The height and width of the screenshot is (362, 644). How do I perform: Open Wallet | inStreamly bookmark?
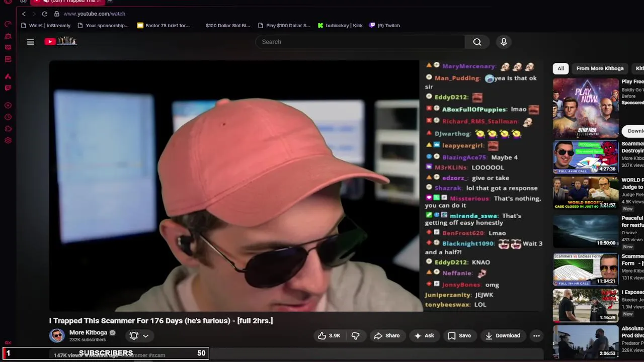pos(46,25)
